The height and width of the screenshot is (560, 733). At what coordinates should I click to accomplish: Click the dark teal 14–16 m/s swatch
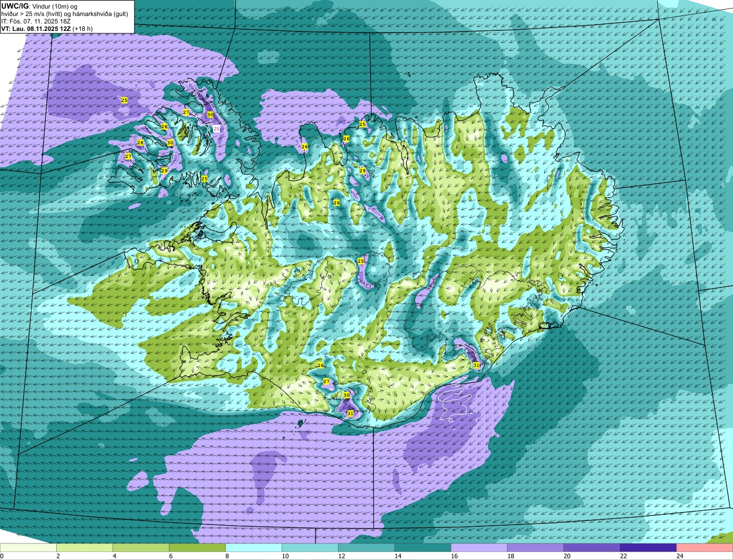point(423,548)
